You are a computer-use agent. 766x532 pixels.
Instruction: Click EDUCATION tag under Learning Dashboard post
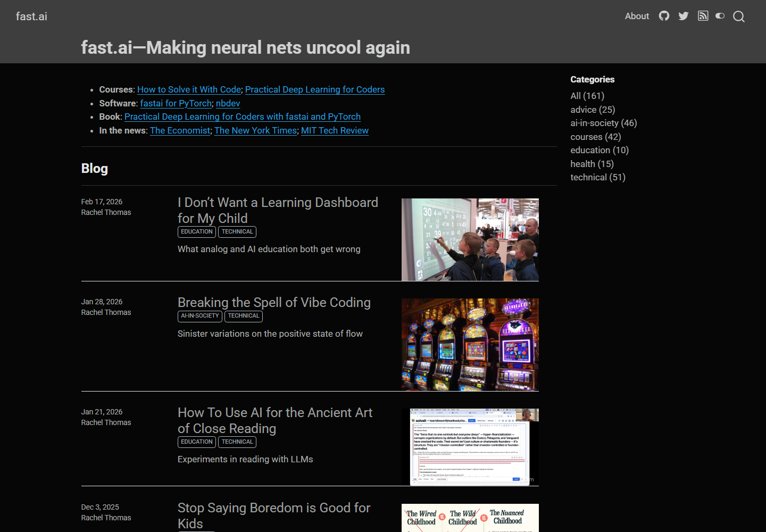coord(197,232)
